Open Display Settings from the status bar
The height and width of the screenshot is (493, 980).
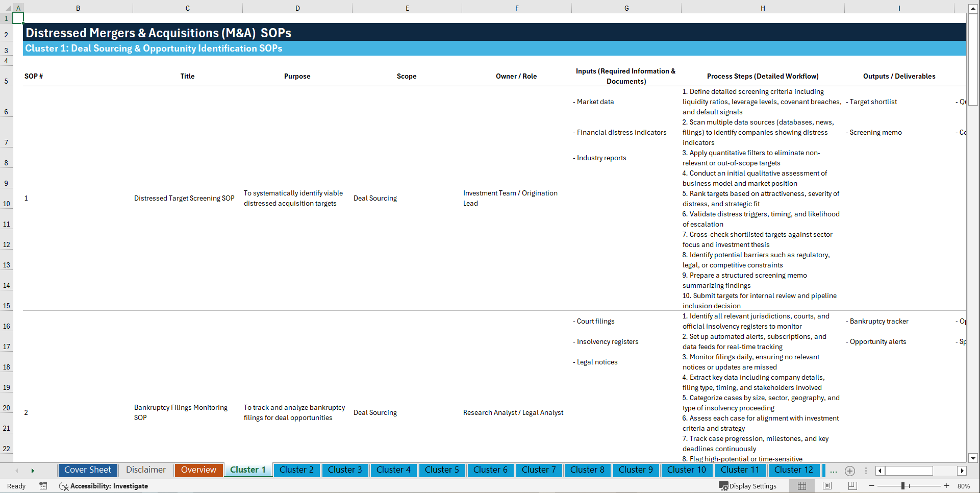pyautogui.click(x=748, y=486)
